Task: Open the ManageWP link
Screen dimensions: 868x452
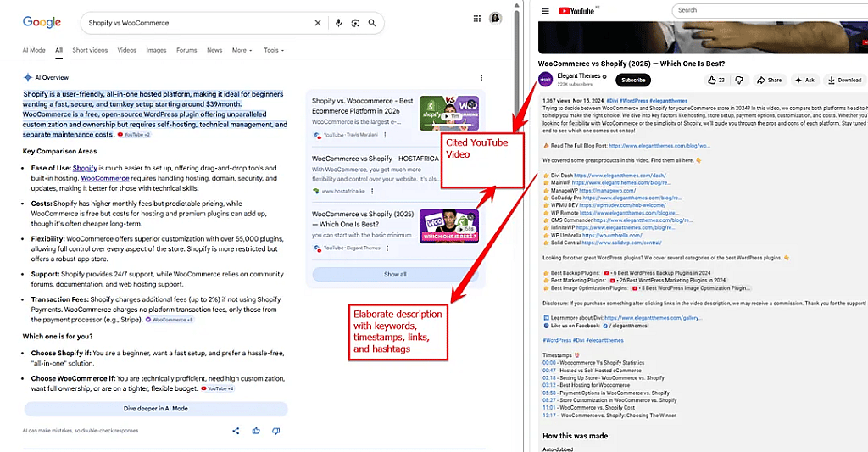Action: pyautogui.click(x=607, y=191)
